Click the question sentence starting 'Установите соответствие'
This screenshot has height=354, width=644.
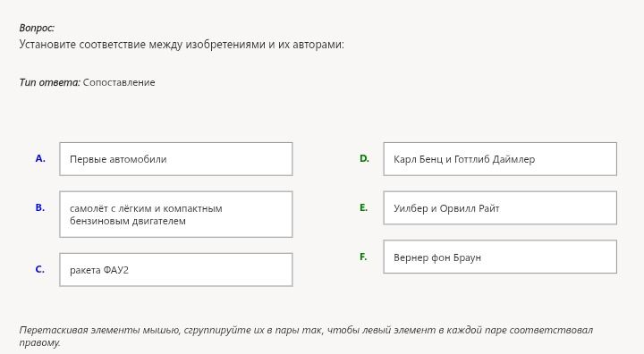tap(182, 45)
